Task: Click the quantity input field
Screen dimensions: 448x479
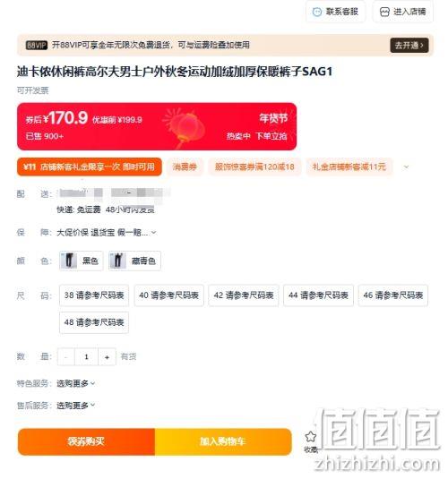Action: pyautogui.click(x=86, y=357)
